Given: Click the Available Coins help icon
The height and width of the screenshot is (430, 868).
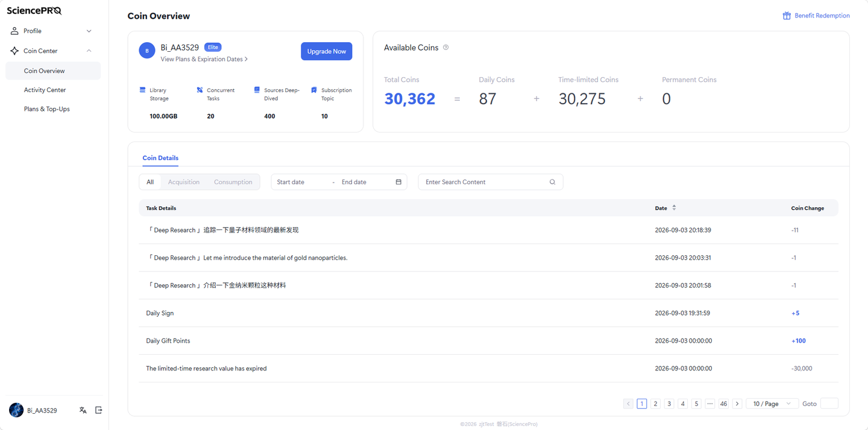Looking at the screenshot, I should coord(446,48).
